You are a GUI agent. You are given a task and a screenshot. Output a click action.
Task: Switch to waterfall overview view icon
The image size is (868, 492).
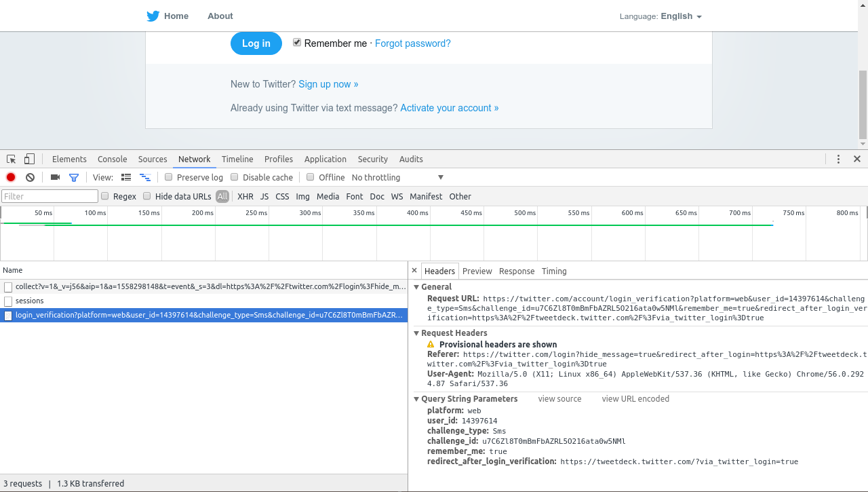pyautogui.click(x=145, y=177)
